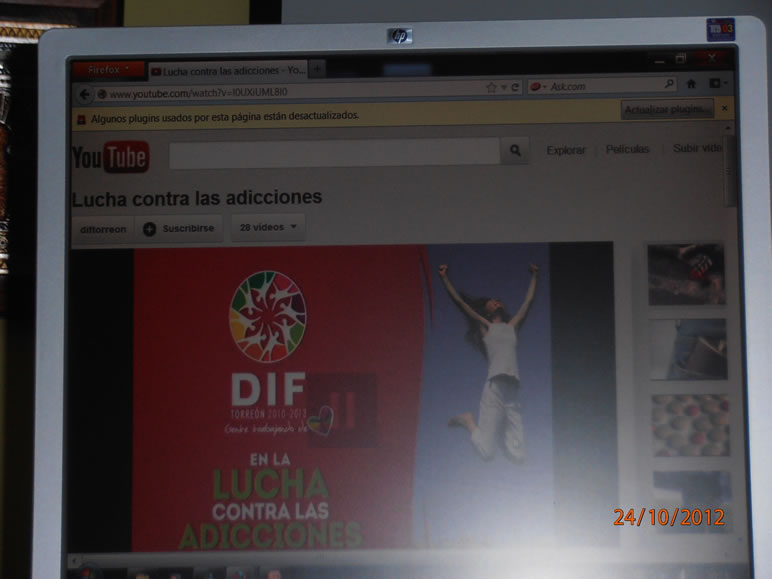The height and width of the screenshot is (579, 772).
Task: Expand the 28 videos dropdown
Action: click(x=268, y=227)
